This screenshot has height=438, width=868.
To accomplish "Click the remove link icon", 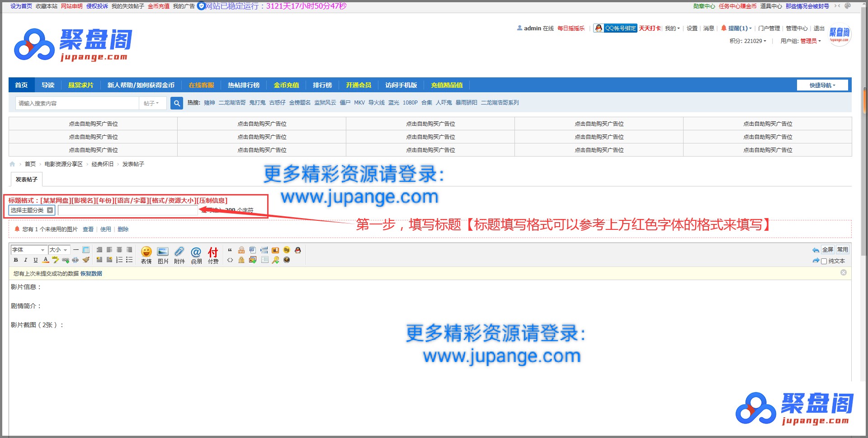I will pyautogui.click(x=75, y=260).
